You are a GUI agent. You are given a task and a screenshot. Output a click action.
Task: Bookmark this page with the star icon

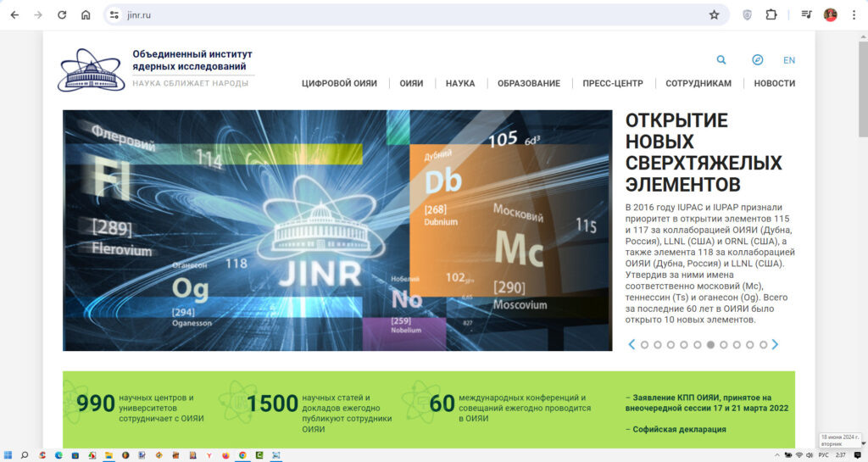[714, 15]
